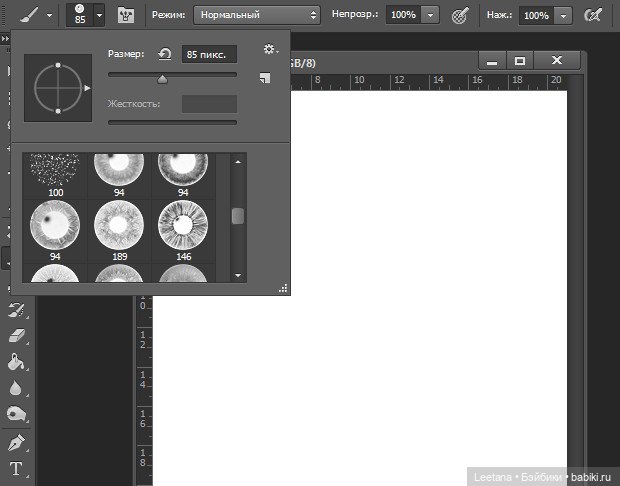The image size is (620, 486).
Task: Select the Type tool
Action: point(16,469)
